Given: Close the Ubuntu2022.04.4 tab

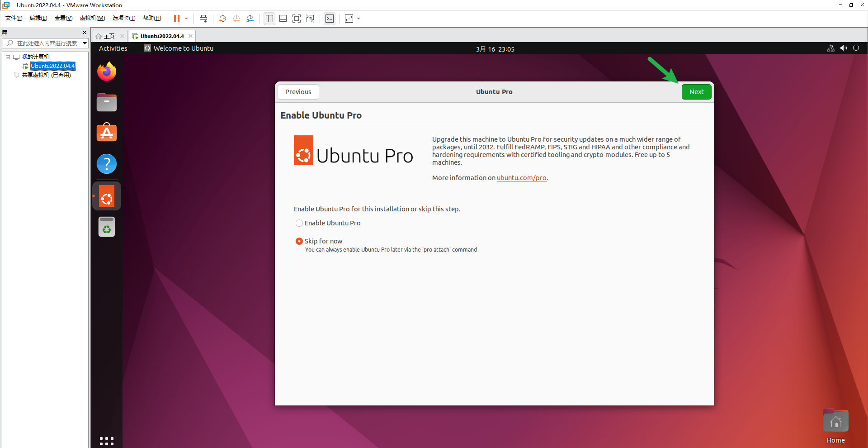Looking at the screenshot, I should pyautogui.click(x=190, y=36).
